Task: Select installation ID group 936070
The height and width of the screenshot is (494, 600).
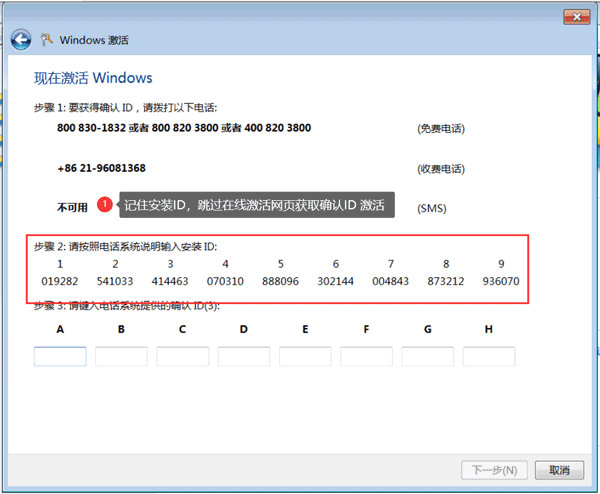Action: point(501,281)
